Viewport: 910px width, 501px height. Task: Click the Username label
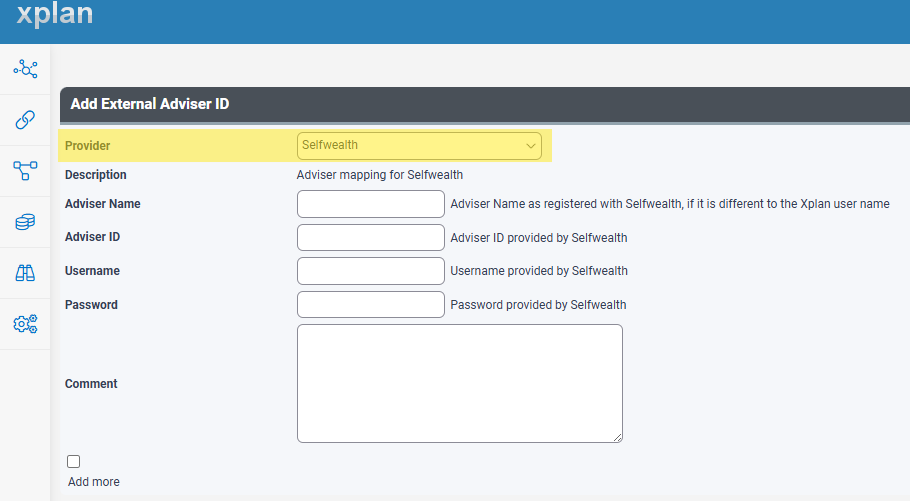point(92,271)
